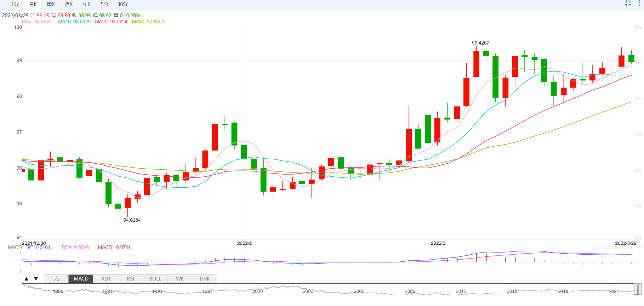Image resolution: width=644 pixels, height=306 pixels.
Task: Switch to the 周K weekly tab
Action: click(51, 4)
